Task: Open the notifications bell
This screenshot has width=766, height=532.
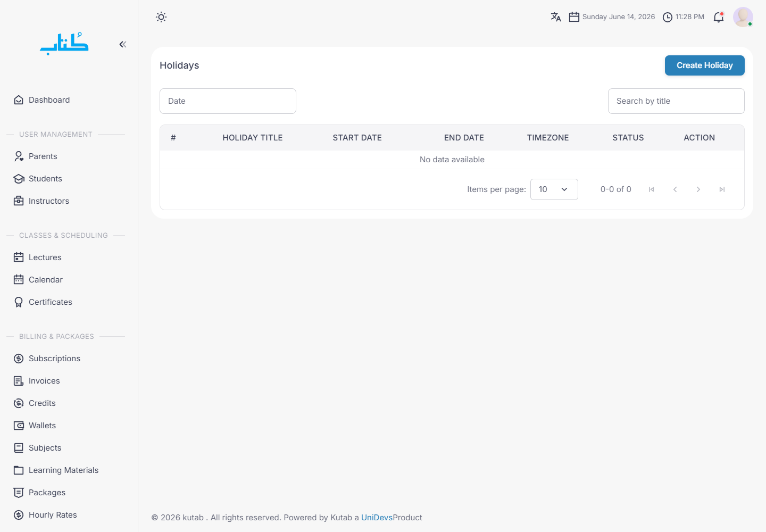Action: (719, 17)
